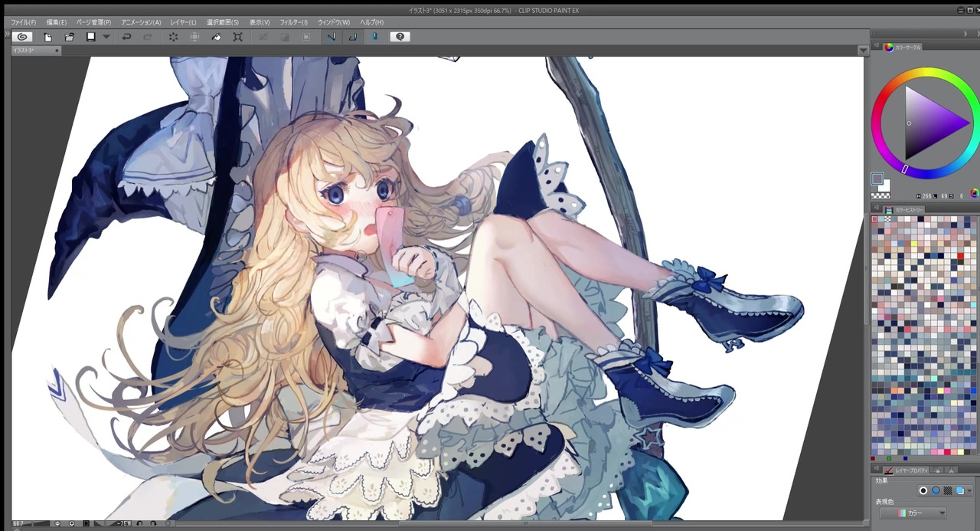Open CLIP STUDIO support question mark icon

pos(400,37)
